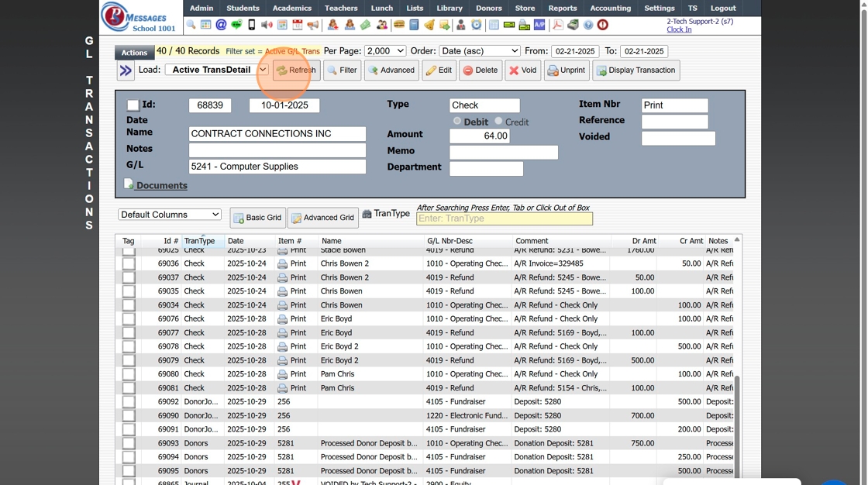Image resolution: width=868 pixels, height=485 pixels.
Task: Open the hamburger lunch icon in toolbar
Action: coord(399,25)
